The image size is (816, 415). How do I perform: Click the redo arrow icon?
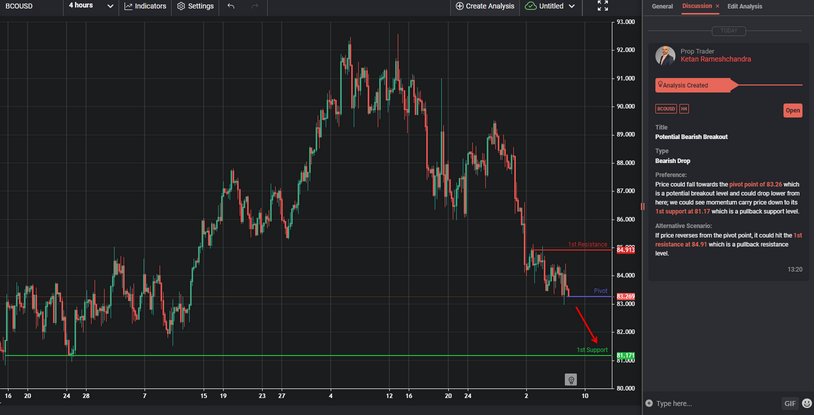click(x=254, y=6)
